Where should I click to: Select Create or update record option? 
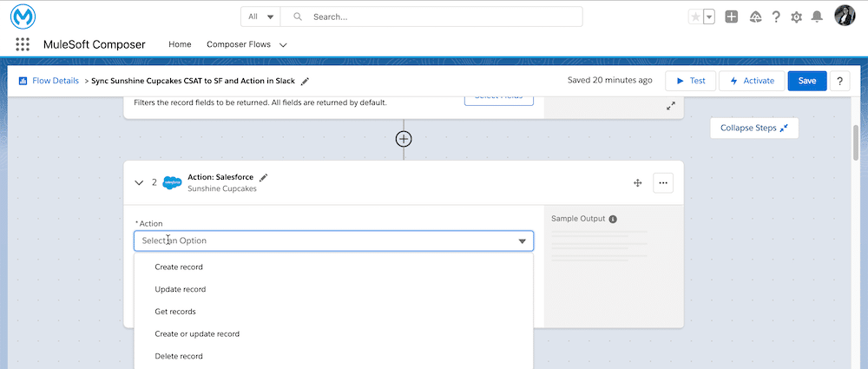click(x=334, y=334)
